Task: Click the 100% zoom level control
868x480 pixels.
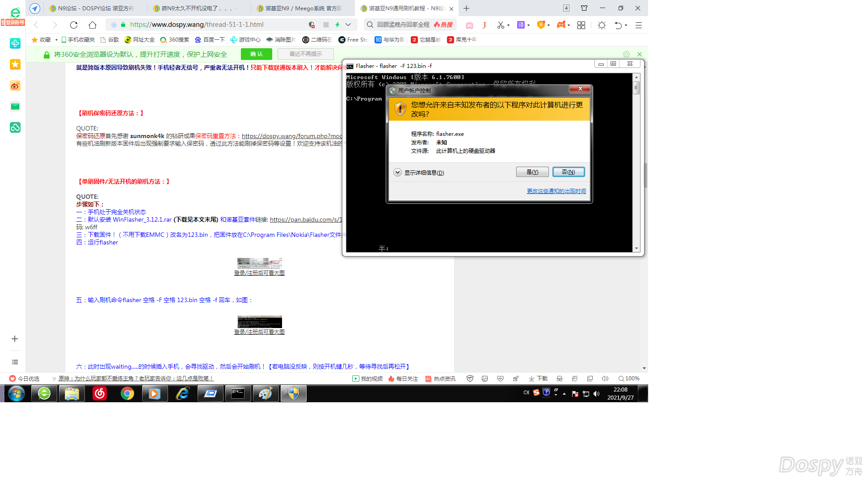Action: [x=629, y=379]
